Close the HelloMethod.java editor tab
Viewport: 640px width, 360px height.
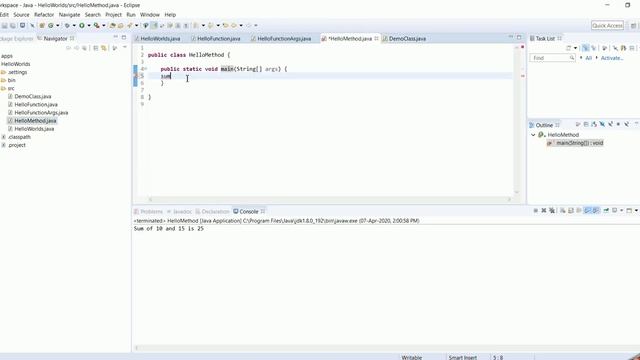pos(376,38)
